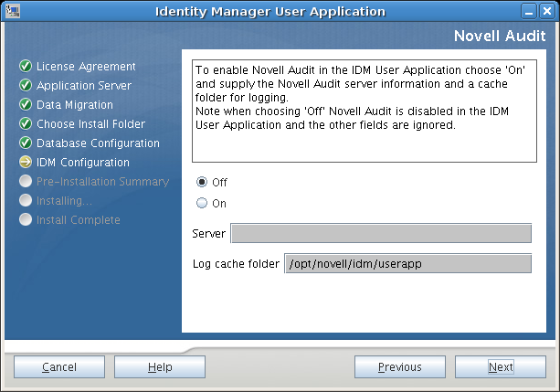Image resolution: width=560 pixels, height=392 pixels.
Task: Proceed by clicking Next
Action: tap(501, 367)
